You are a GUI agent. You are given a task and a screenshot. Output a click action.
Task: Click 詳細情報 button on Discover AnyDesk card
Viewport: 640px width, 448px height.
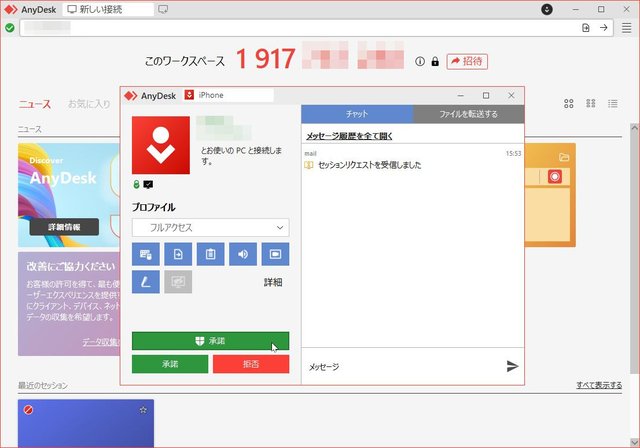pos(64,227)
